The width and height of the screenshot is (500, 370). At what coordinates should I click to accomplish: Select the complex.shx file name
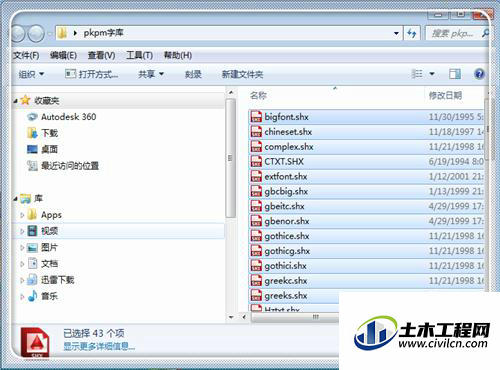click(x=289, y=147)
